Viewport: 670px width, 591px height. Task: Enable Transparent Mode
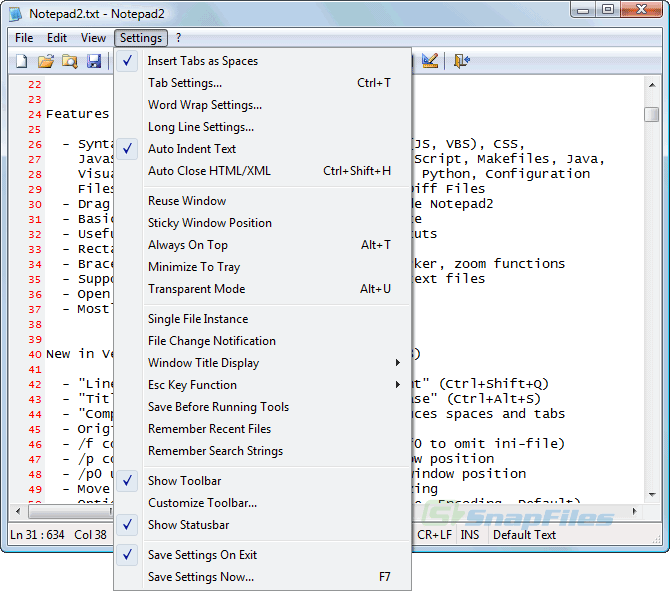pyautogui.click(x=262, y=289)
